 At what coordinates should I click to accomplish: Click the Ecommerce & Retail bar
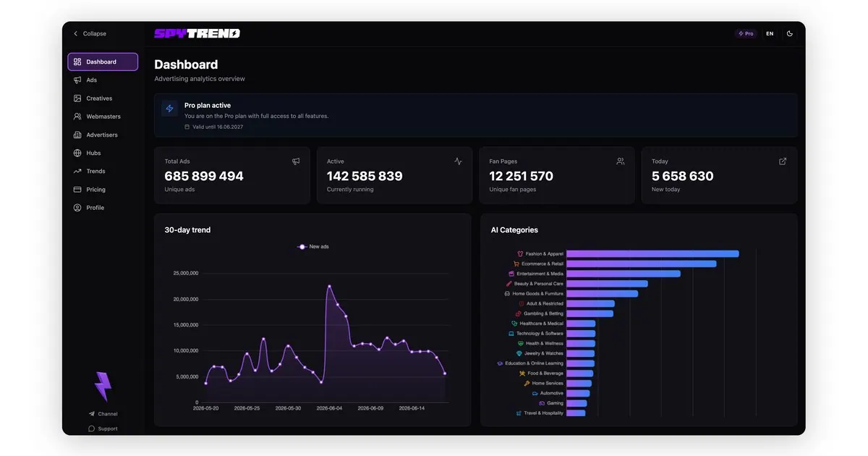641,263
